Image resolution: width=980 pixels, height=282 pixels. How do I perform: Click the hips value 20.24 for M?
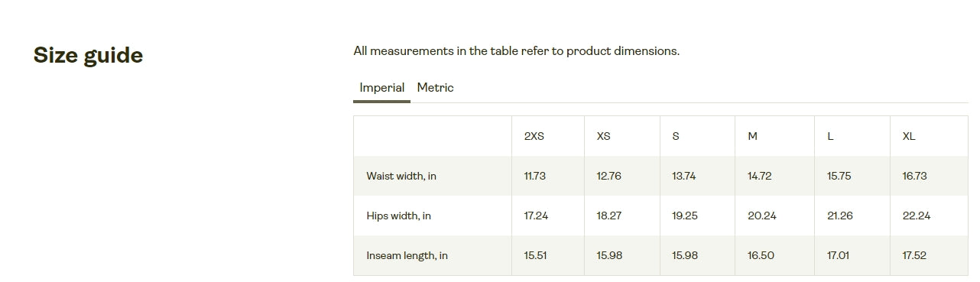point(762,216)
